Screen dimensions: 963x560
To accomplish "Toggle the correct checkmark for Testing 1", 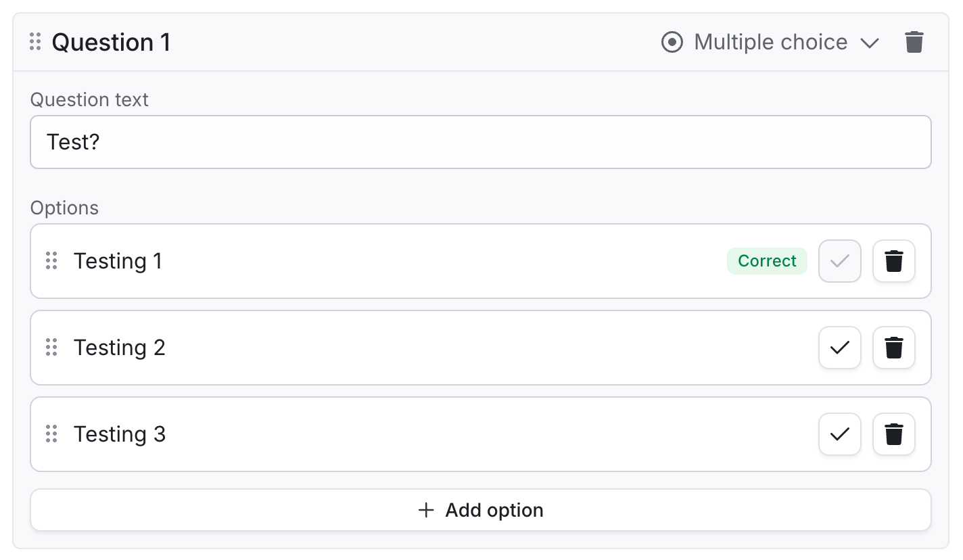I will coord(840,261).
